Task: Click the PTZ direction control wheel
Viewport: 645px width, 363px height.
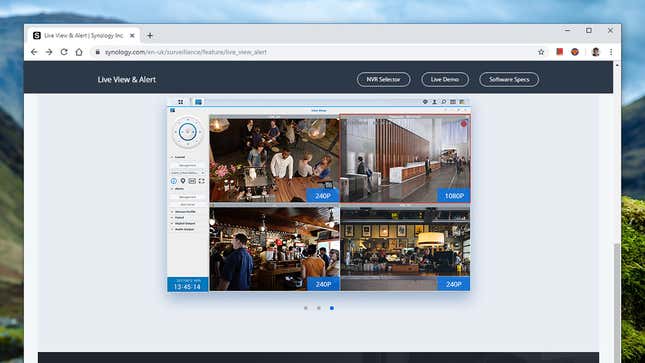Action: (x=188, y=132)
